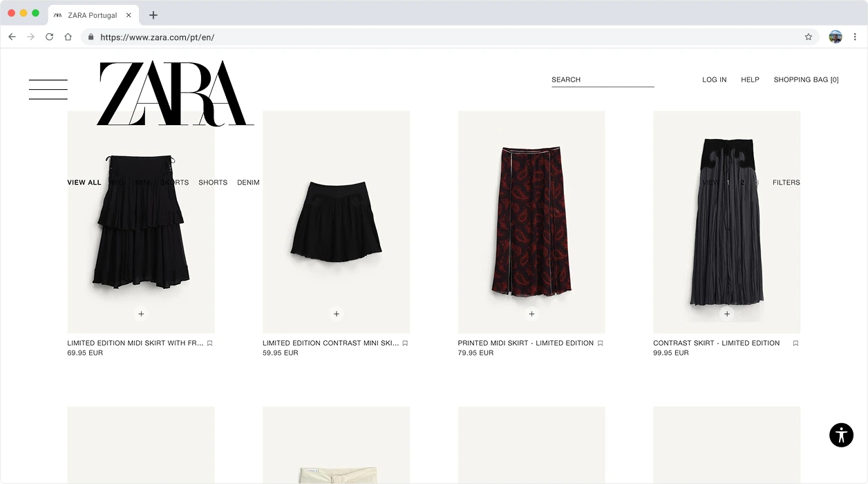The height and width of the screenshot is (484, 868).
Task: Switch grid to view option 2
Action: point(743,183)
